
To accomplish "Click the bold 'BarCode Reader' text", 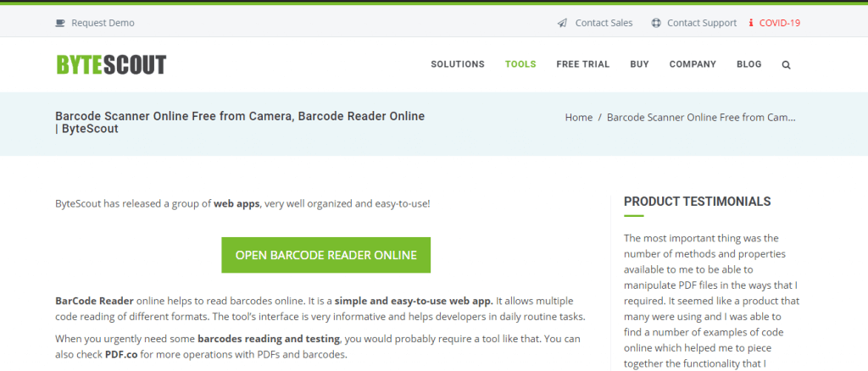I will point(94,302).
